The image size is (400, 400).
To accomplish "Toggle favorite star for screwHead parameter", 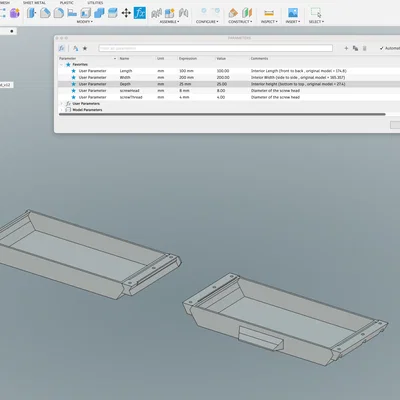I will point(74,91).
